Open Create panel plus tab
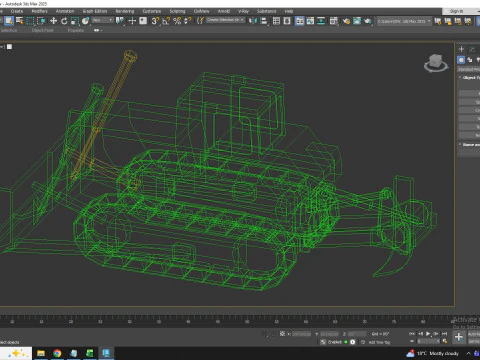Screen dimensions: 480x360 tap(461, 49)
